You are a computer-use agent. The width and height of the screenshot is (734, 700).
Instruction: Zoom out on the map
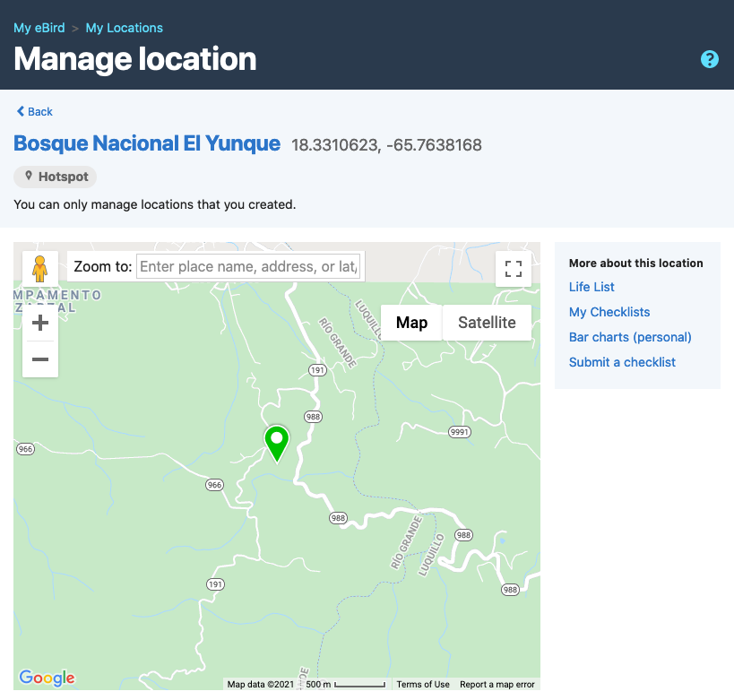[40, 359]
